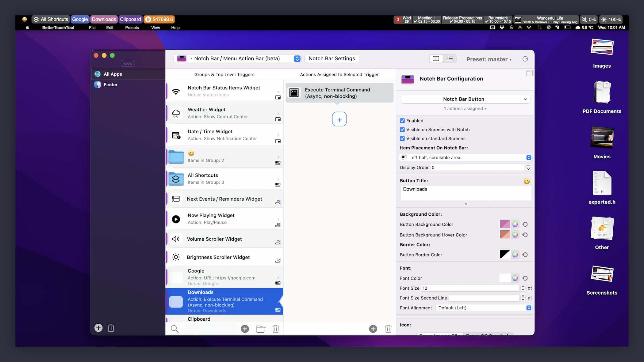Viewport: 644px width, 362px height.
Task: Open the Notch Bar / Menu Action Bar selector
Action: point(237,58)
